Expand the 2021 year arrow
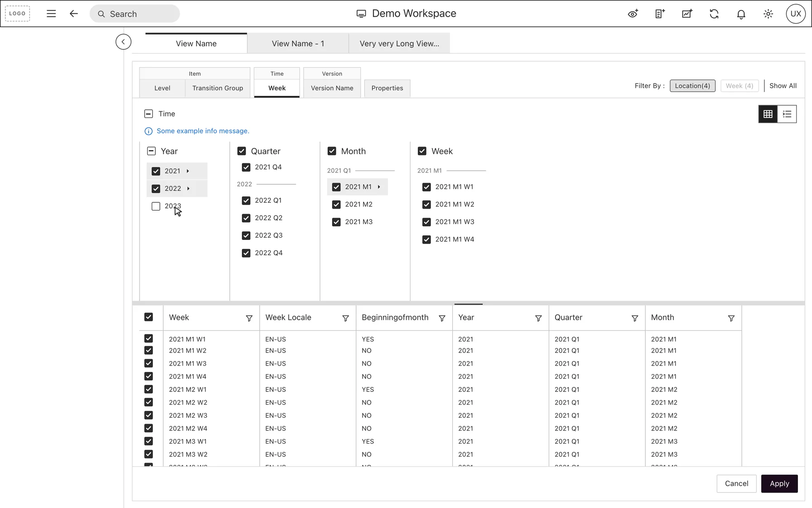Screen dimensions: 812x508 pos(188,171)
